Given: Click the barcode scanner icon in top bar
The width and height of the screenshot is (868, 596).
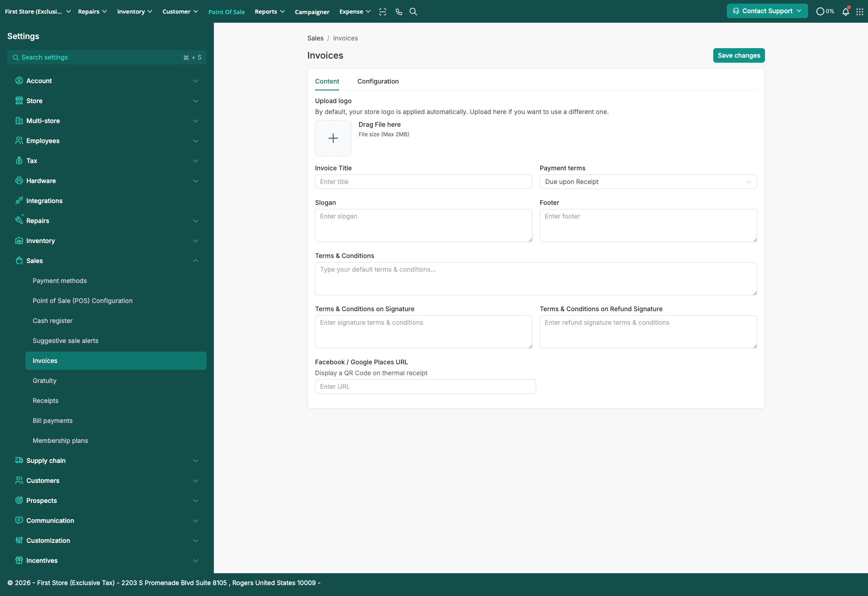Looking at the screenshot, I should tap(383, 12).
